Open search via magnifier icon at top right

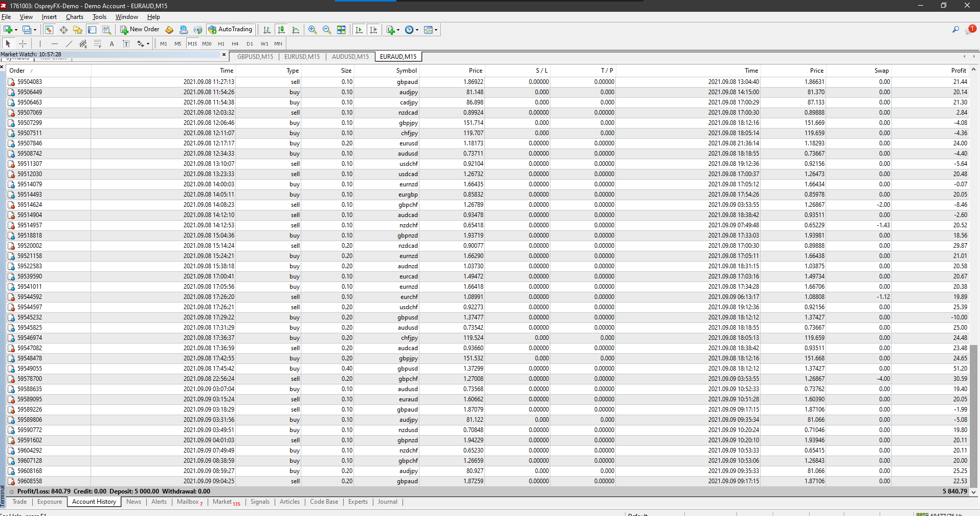pyautogui.click(x=955, y=30)
